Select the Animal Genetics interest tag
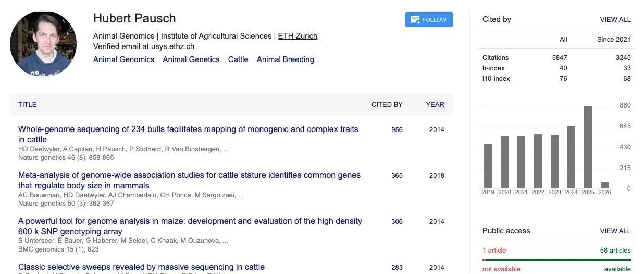The height and width of the screenshot is (274, 644). (191, 59)
